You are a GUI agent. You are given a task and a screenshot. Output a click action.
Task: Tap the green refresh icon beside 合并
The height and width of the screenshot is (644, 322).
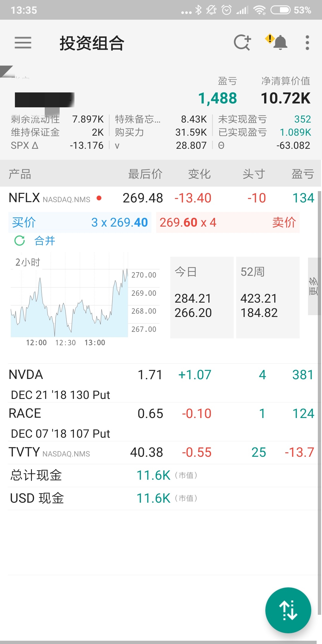pyautogui.click(x=20, y=241)
